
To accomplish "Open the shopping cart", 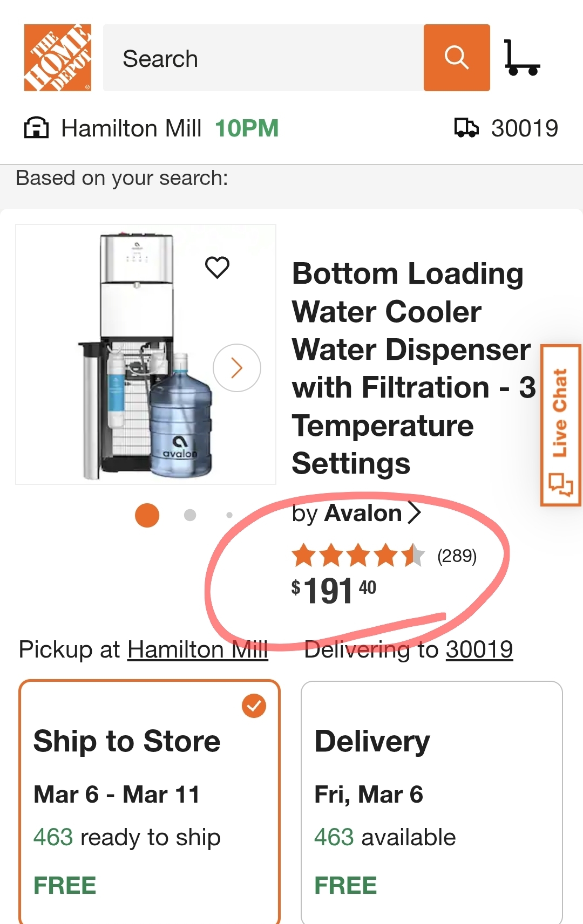I will pos(521,58).
